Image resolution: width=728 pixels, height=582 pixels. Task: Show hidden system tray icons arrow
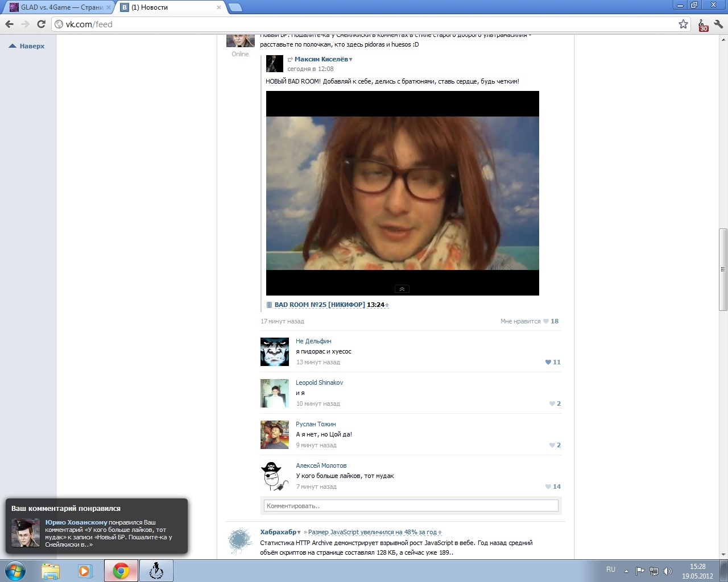pos(626,571)
